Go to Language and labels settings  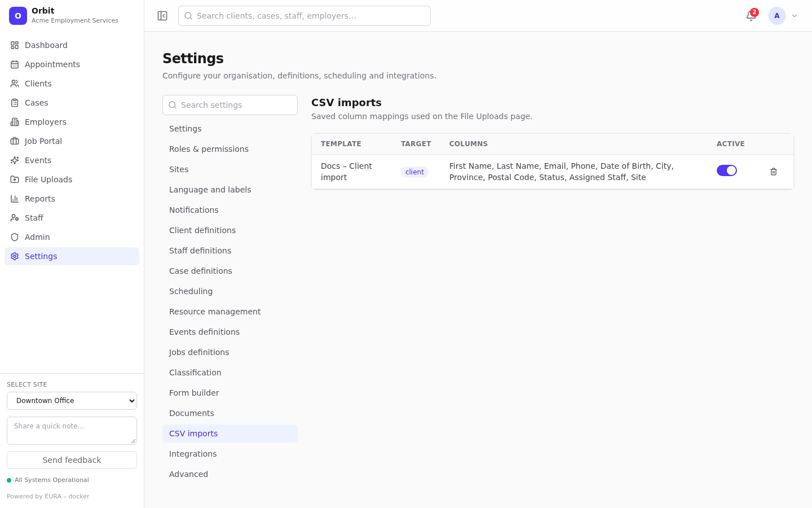(230, 190)
